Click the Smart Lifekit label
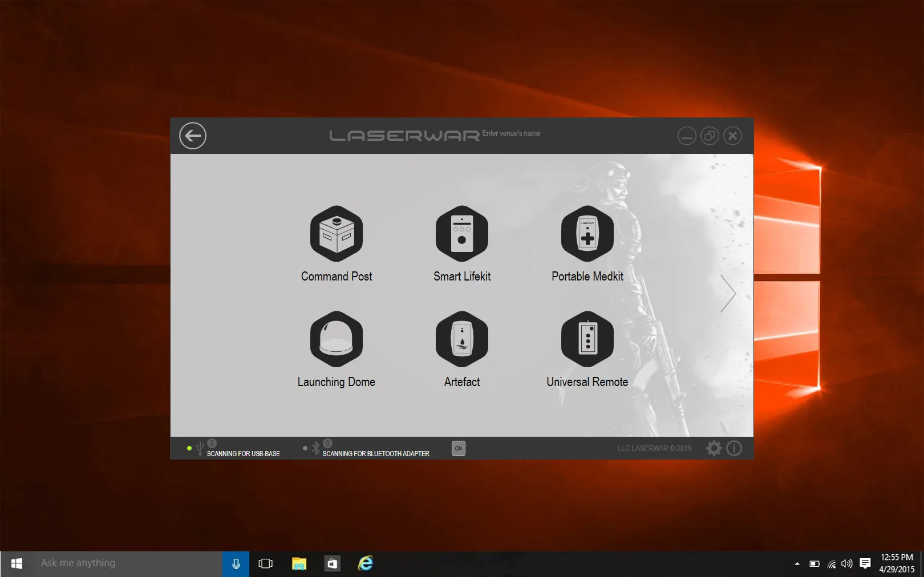This screenshot has height=577, width=924. (x=462, y=277)
